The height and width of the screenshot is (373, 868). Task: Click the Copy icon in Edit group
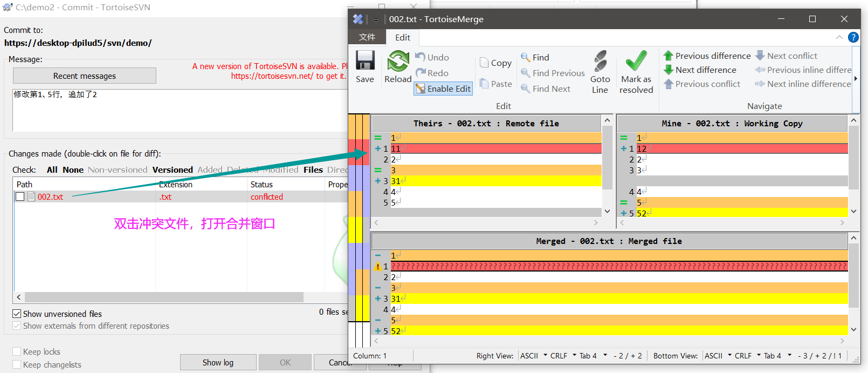(484, 63)
